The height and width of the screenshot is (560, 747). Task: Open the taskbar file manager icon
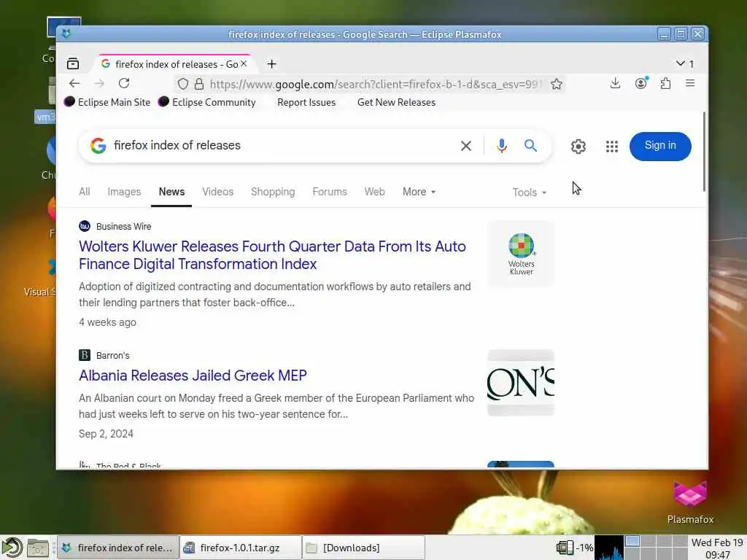[38, 548]
